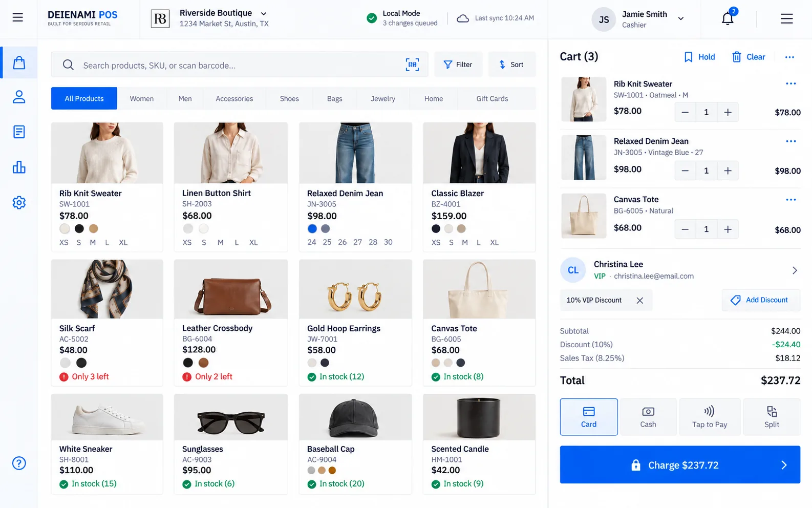812x508 pixels.
Task: Switch to the Jewelry category tab
Action: (x=383, y=98)
